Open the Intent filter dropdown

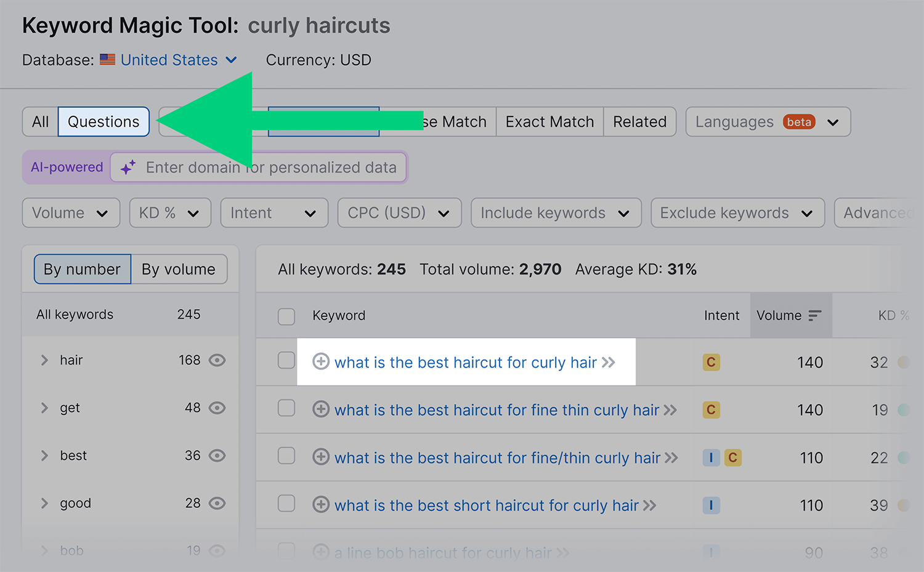tap(274, 213)
